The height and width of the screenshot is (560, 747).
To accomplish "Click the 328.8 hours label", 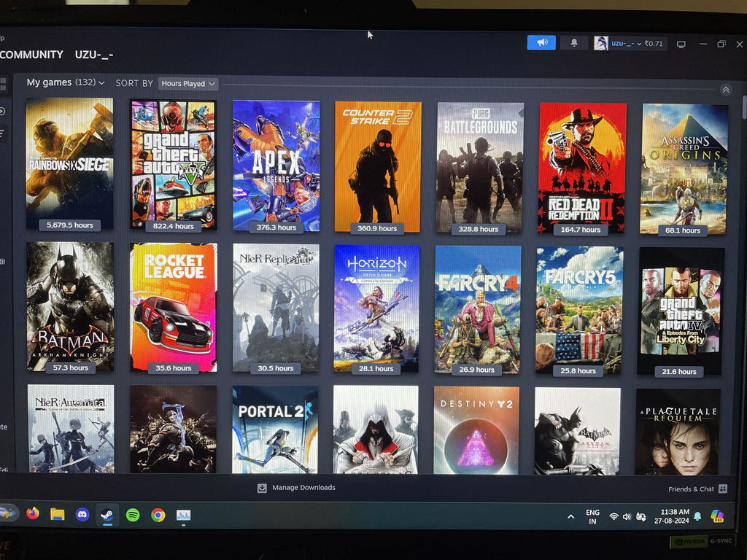I will (x=479, y=229).
